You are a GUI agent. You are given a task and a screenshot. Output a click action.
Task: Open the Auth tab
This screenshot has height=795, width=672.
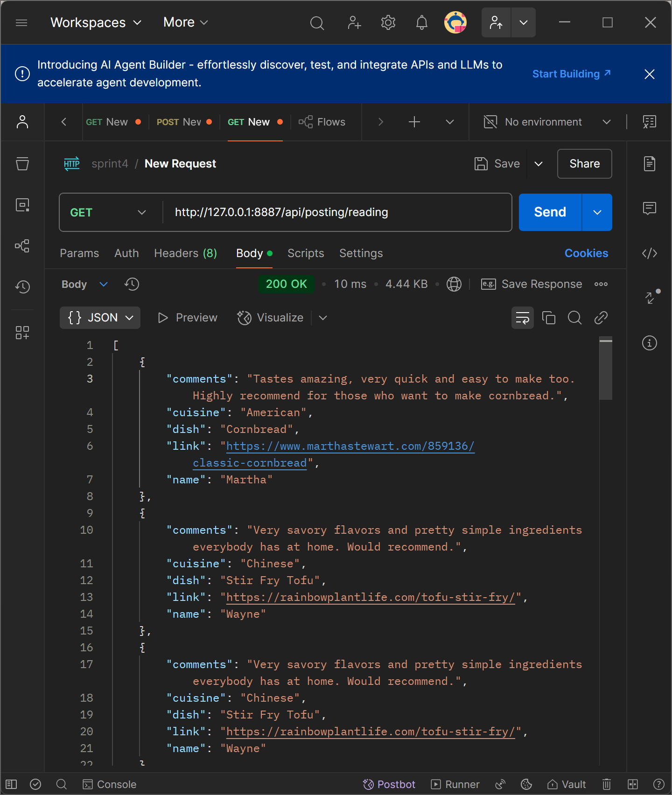pyautogui.click(x=126, y=253)
